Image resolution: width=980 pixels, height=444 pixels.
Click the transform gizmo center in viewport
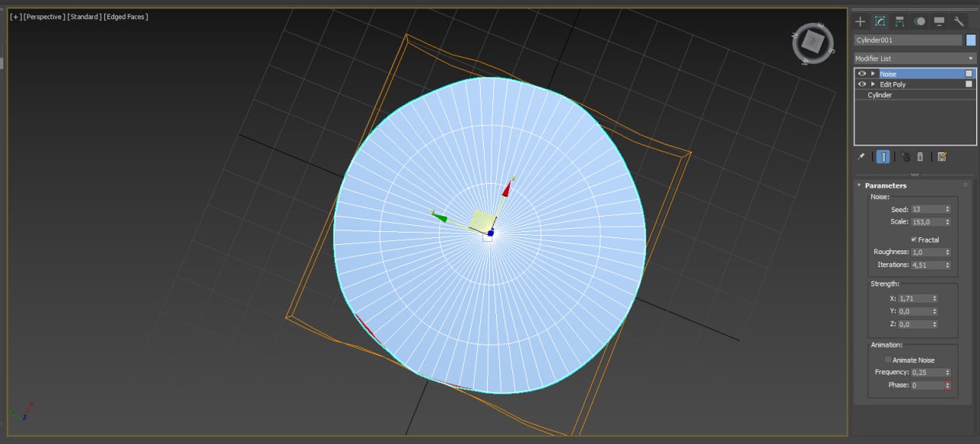[x=491, y=232]
